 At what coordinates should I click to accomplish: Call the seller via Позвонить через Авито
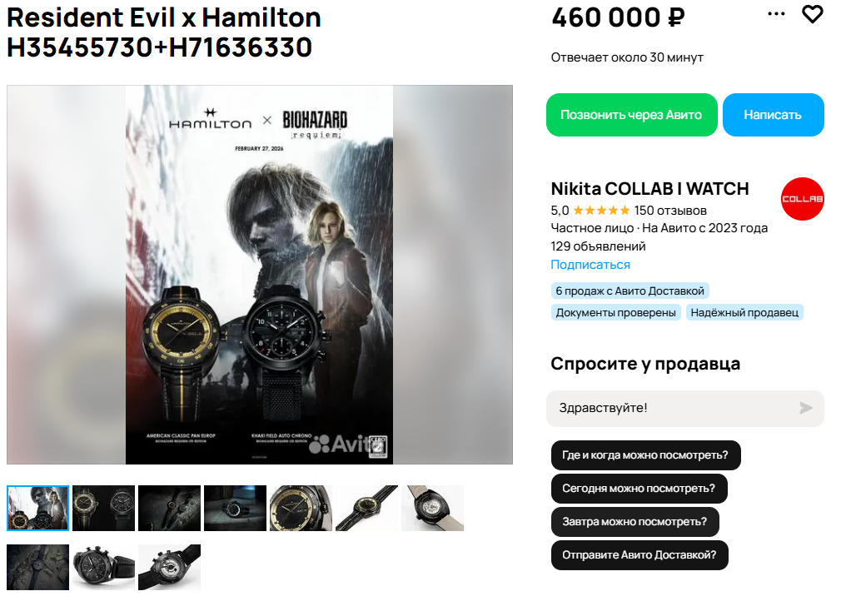(631, 115)
